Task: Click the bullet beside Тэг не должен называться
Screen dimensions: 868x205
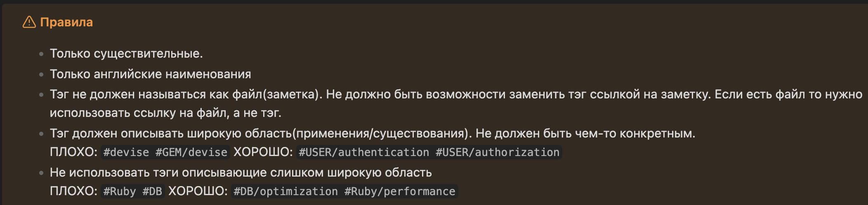Action: click(x=41, y=95)
